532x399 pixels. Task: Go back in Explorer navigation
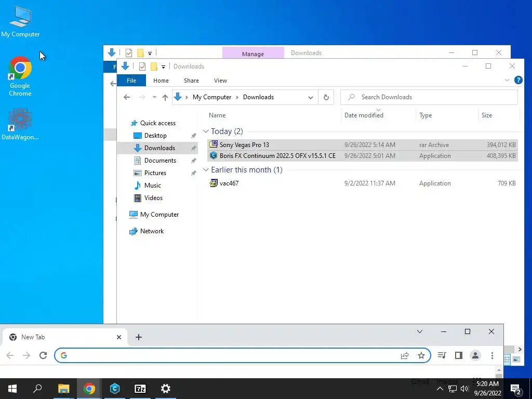[127, 97]
